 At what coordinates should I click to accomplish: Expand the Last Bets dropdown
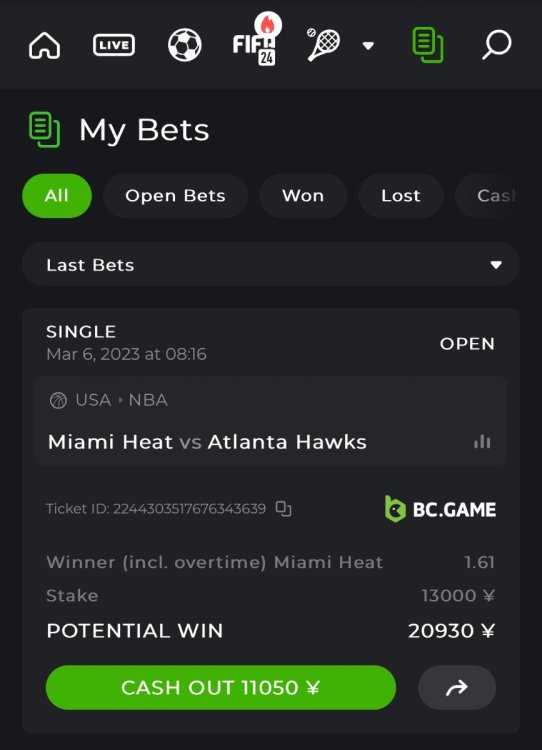point(271,265)
